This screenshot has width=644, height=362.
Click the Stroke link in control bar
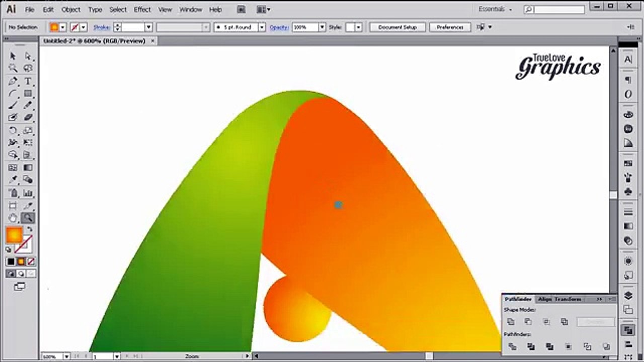[102, 27]
